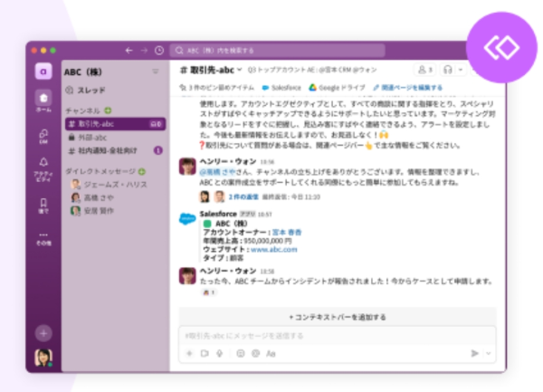The width and height of the screenshot is (543, 392).
Task: Click the reaction emoji under last message
Action: point(209,292)
